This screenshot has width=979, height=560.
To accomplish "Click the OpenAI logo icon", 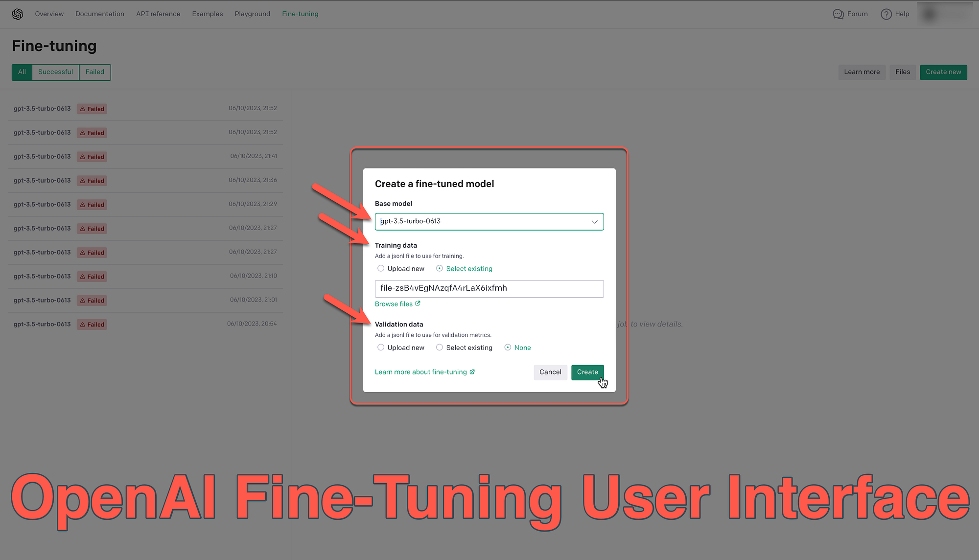I will (18, 14).
